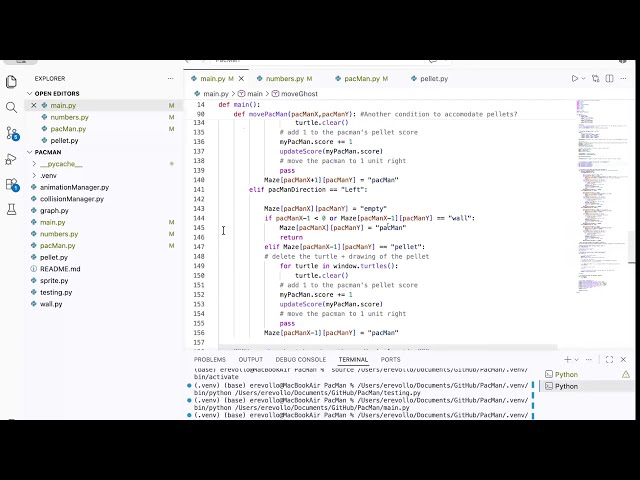This screenshot has width=640, height=480.
Task: Click line number 141 in gutter
Action: (x=199, y=189)
